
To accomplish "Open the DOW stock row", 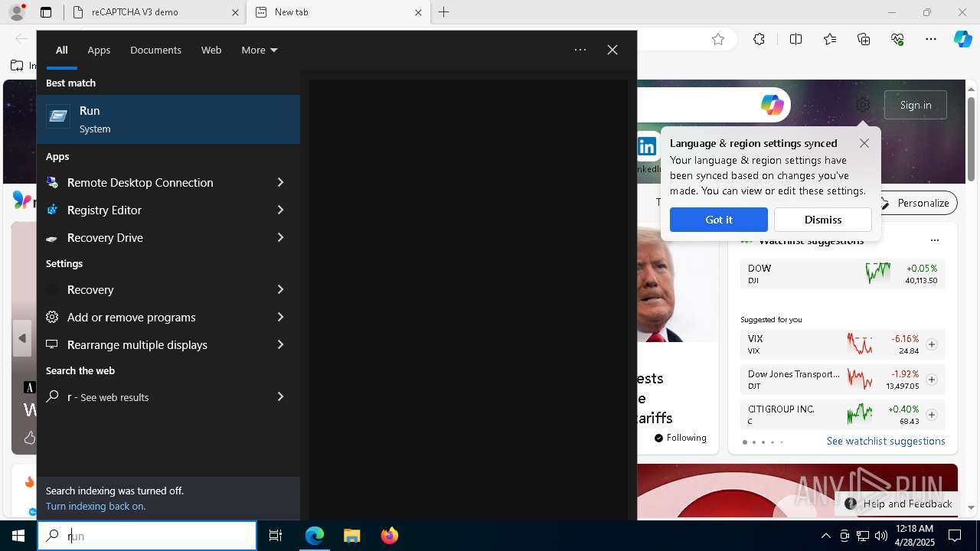I will click(x=842, y=274).
